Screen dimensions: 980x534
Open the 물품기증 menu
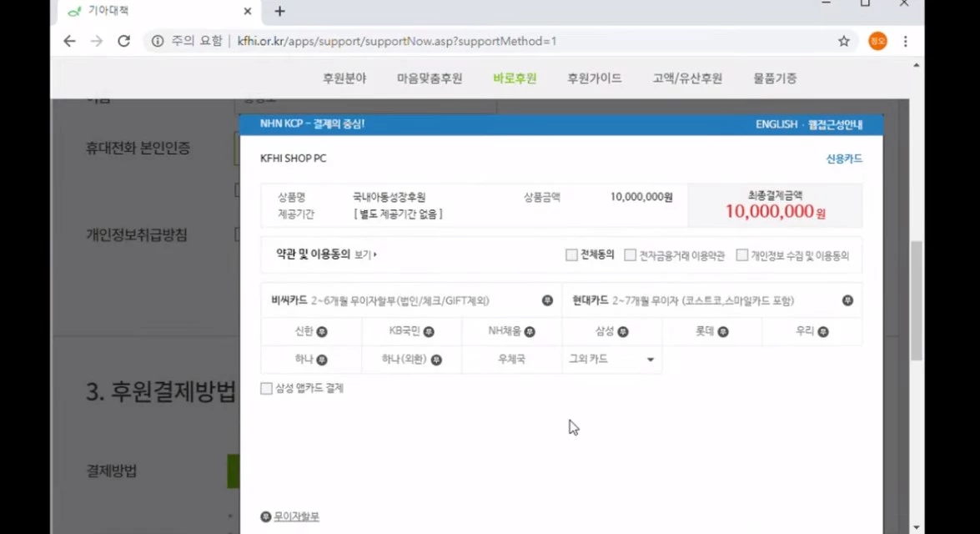[x=775, y=78]
